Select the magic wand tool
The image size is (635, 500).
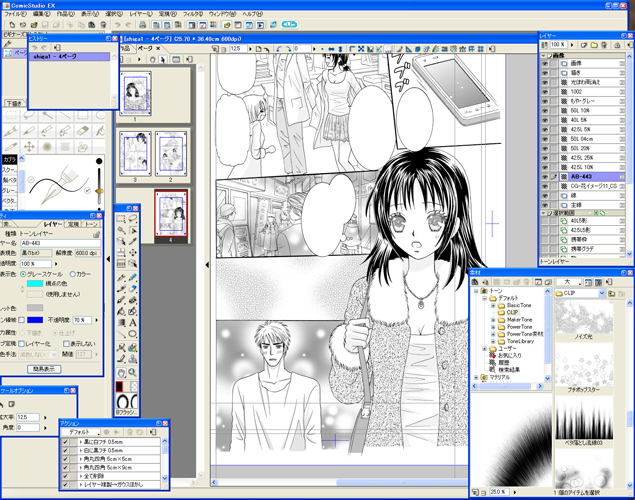click(x=121, y=230)
